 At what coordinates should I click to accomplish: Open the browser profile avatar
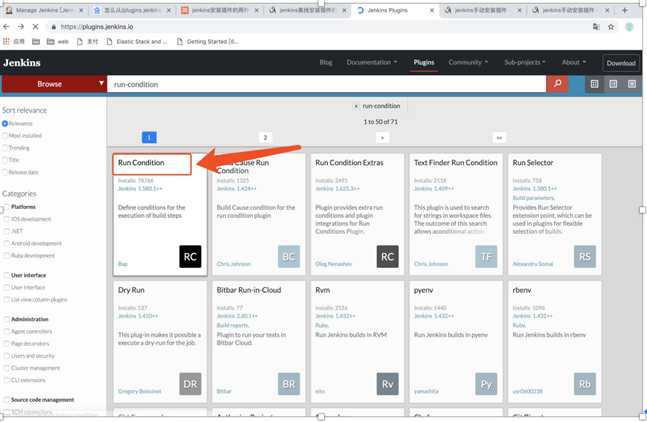coord(629,27)
